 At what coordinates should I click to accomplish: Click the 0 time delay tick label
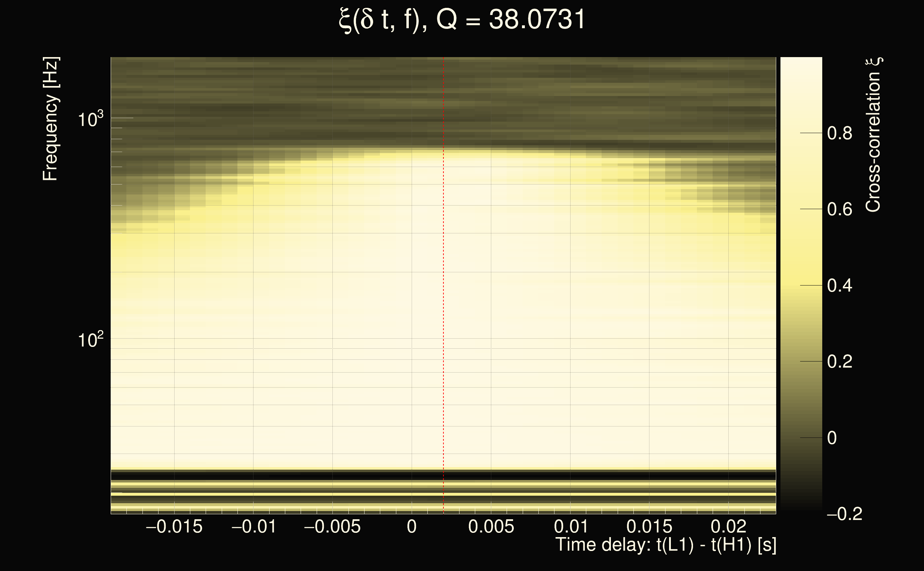412,526
